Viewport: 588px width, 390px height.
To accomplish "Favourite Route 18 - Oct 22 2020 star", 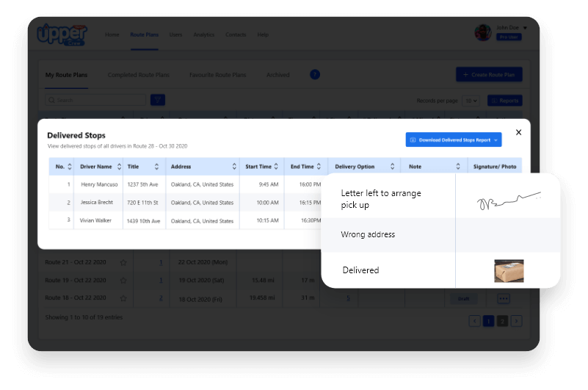I will (123, 298).
